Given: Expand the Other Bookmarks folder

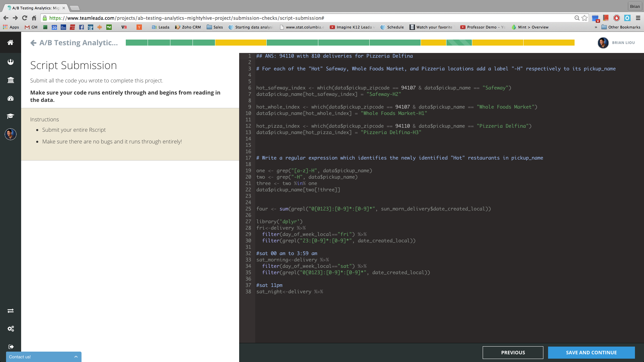Looking at the screenshot, I should 621,27.
